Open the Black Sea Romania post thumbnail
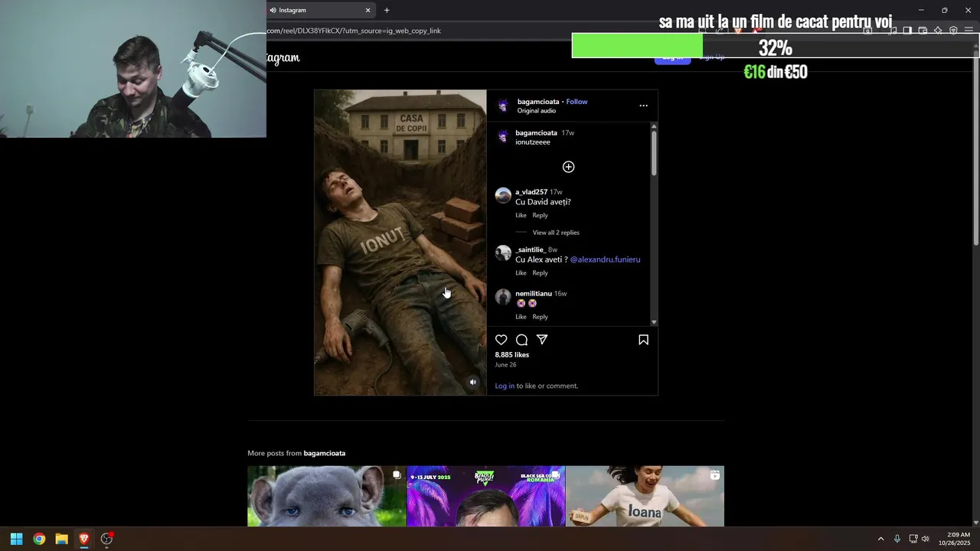Viewport: 980px width, 551px height. pyautogui.click(x=485, y=496)
